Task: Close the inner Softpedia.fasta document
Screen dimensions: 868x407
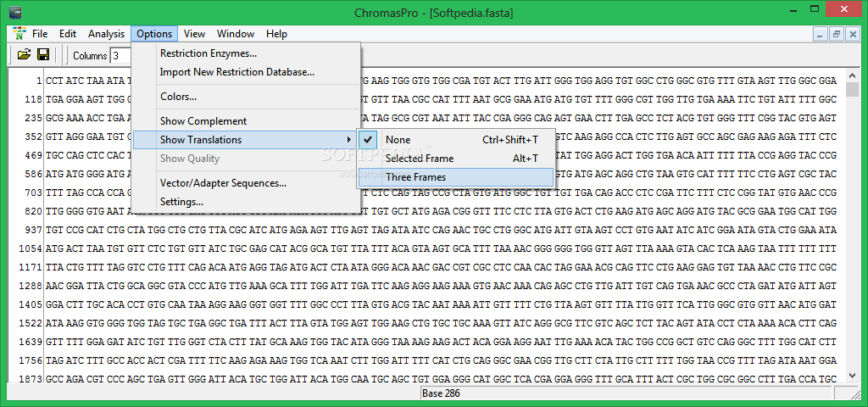Action: [x=851, y=34]
